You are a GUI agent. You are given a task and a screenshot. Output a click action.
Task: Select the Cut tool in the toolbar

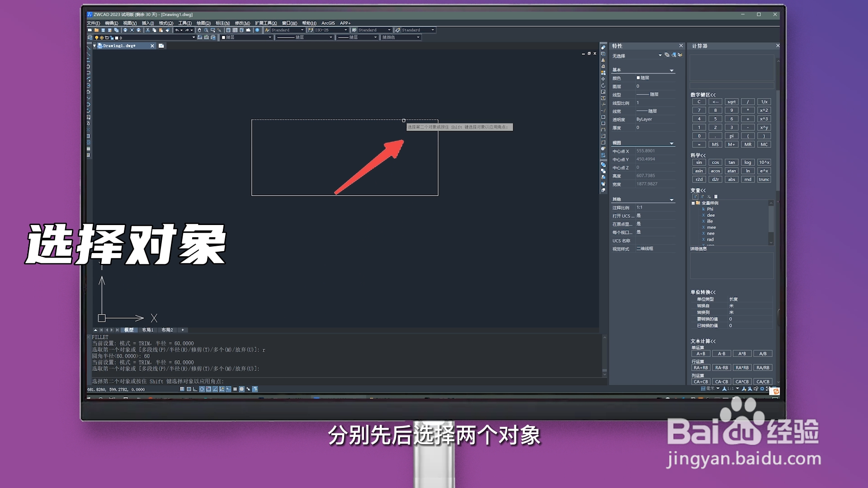tap(148, 30)
